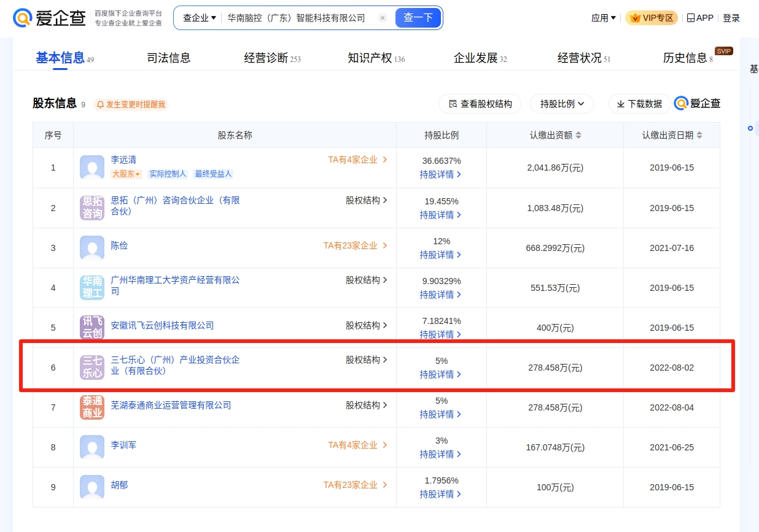Click the 思拓咨询 company avatar icon
The height and width of the screenshot is (532, 759).
click(x=92, y=208)
